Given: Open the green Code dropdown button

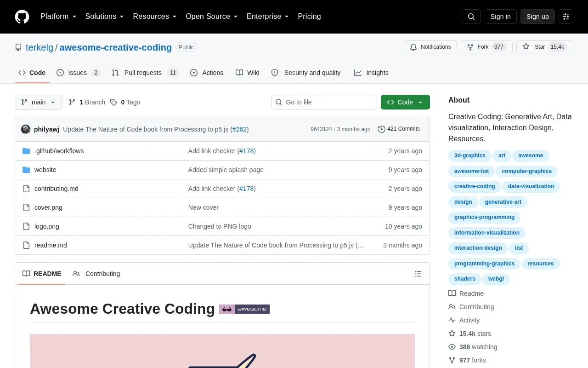Looking at the screenshot, I should click(405, 102).
